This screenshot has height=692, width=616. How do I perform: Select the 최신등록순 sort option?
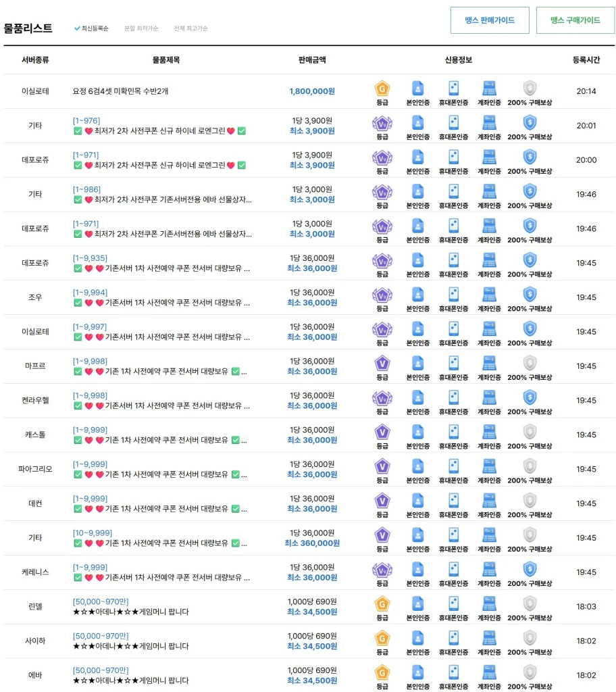coord(91,28)
